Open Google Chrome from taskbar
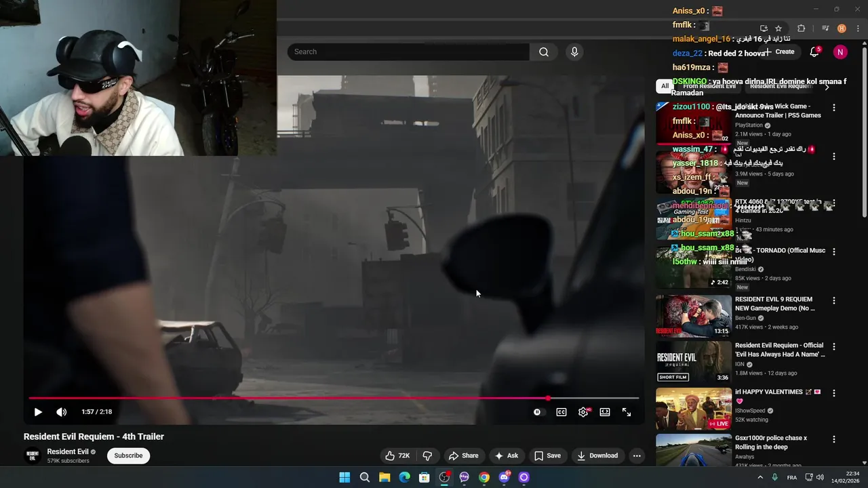This screenshot has width=868, height=488. tap(484, 477)
